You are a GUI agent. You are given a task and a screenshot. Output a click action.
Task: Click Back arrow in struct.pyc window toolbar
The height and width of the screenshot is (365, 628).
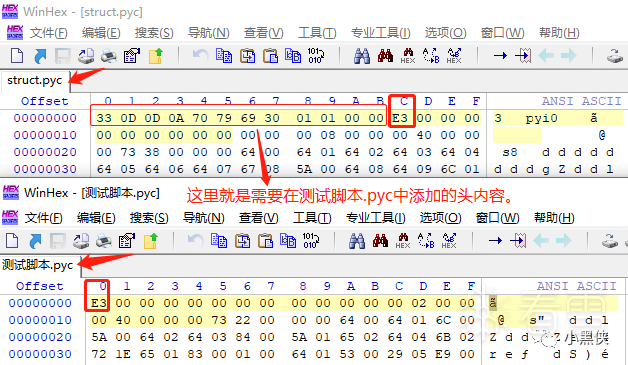tap(545, 56)
